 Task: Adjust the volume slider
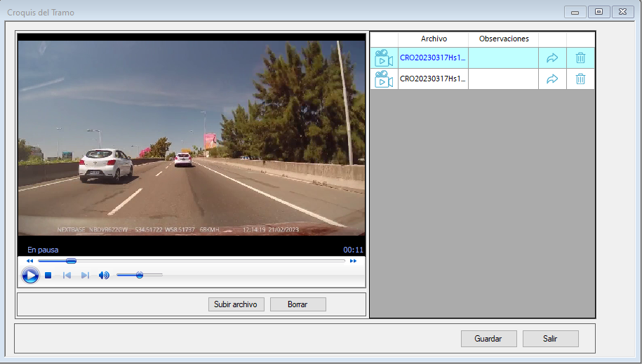tap(140, 275)
